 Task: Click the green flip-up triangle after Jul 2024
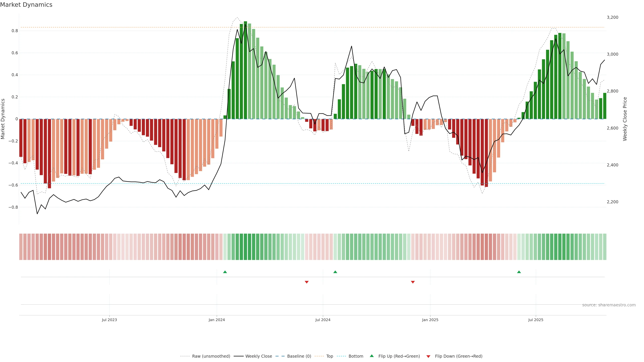[335, 272]
